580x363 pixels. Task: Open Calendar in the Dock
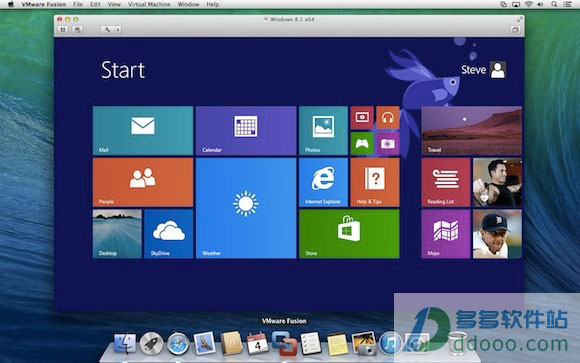pyautogui.click(x=258, y=344)
